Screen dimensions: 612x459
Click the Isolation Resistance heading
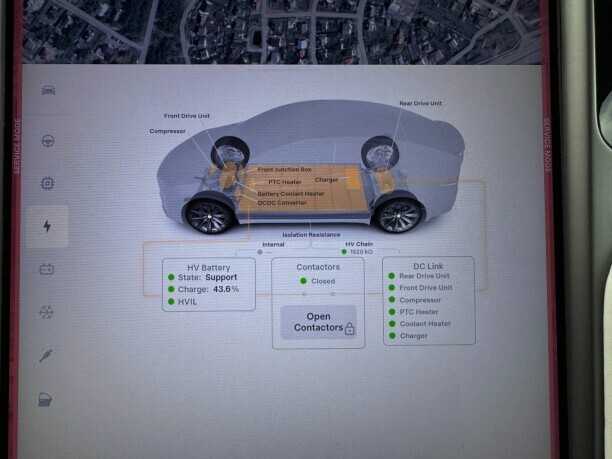pos(311,235)
